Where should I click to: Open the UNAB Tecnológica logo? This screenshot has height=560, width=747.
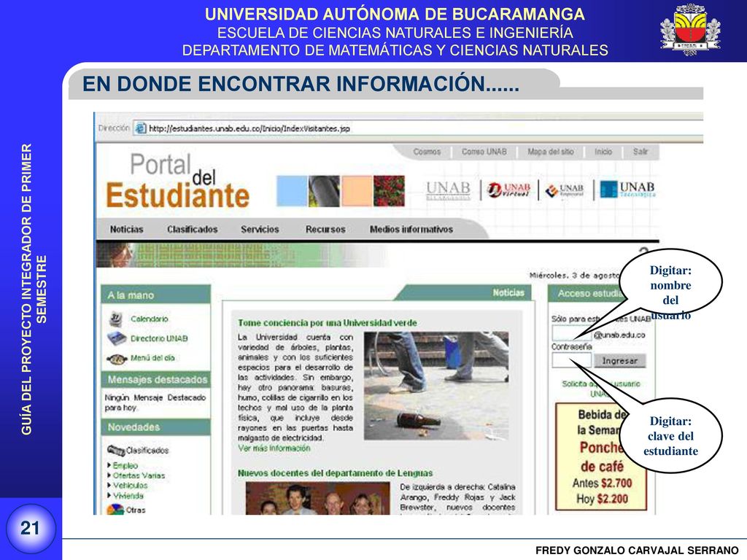627,189
